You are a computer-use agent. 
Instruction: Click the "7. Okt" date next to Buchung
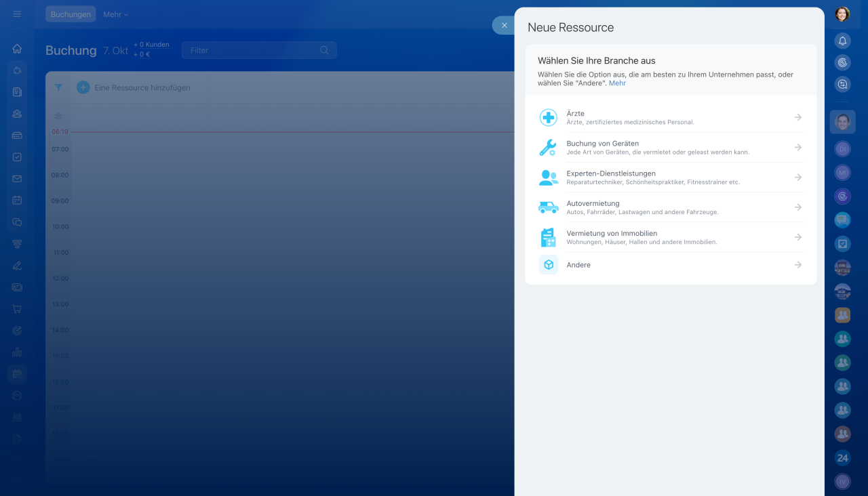(x=116, y=51)
